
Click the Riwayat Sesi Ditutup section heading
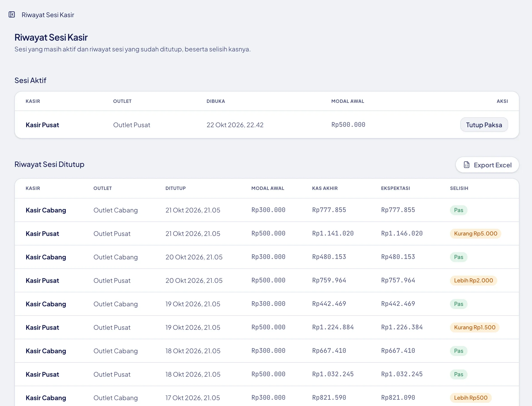49,164
